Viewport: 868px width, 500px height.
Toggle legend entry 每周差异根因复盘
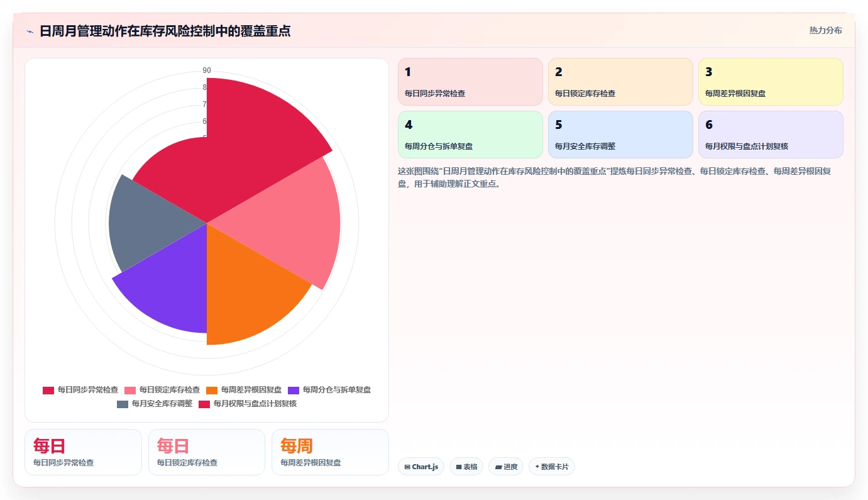click(244, 390)
